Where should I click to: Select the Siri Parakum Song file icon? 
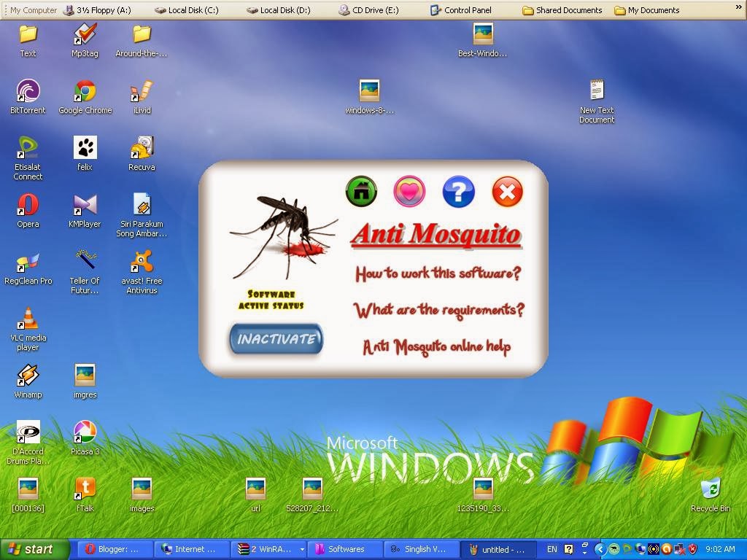point(142,215)
